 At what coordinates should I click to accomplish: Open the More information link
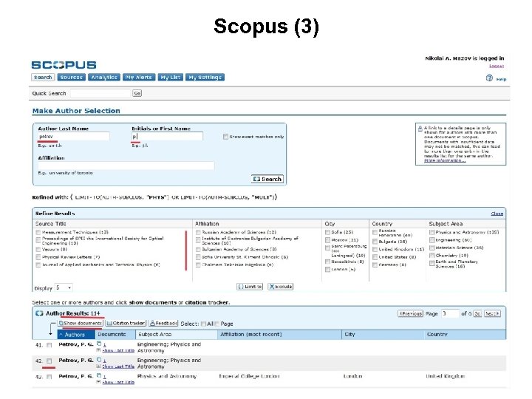(x=445, y=160)
